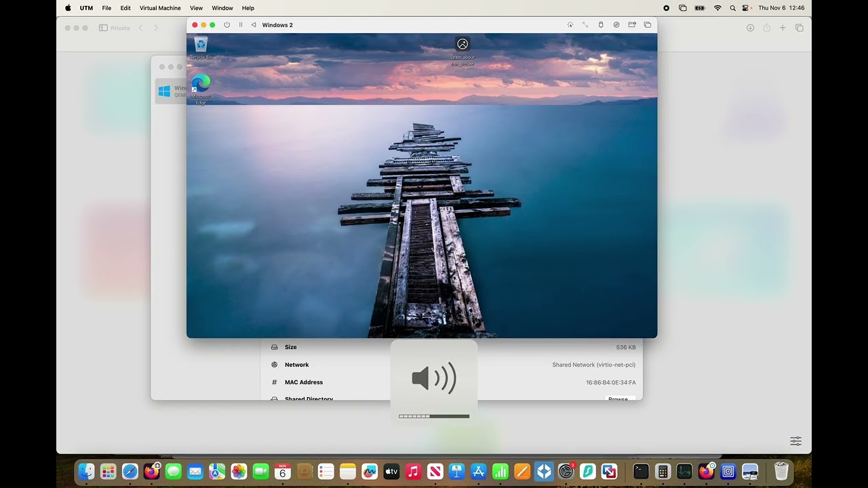Image resolution: width=868 pixels, height=488 pixels.
Task: Pause the Windows 2 virtual machine
Action: coord(241,25)
